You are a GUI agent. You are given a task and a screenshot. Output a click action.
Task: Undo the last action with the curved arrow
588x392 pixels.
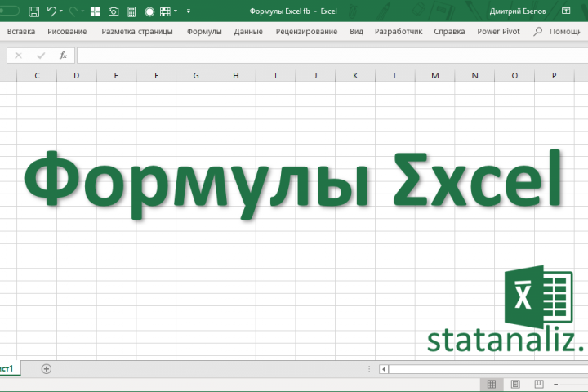[51, 11]
